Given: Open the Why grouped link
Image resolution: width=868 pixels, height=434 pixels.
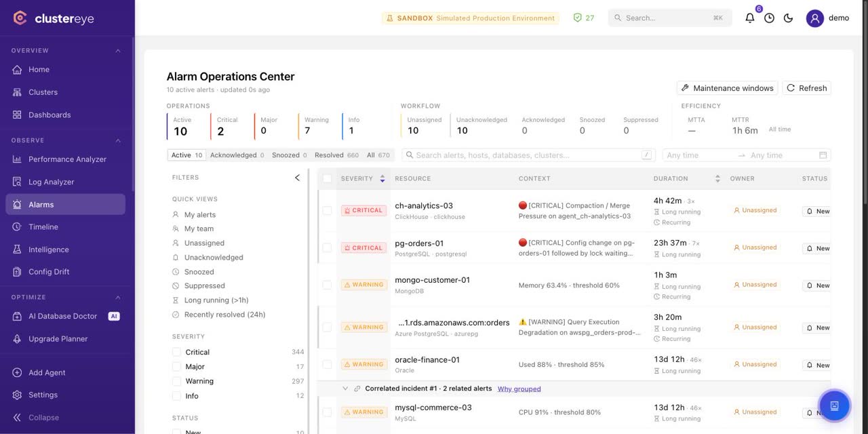Looking at the screenshot, I should tap(519, 389).
